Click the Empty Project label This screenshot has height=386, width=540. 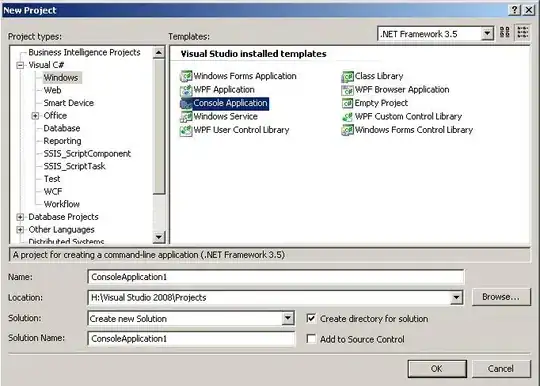coord(381,103)
